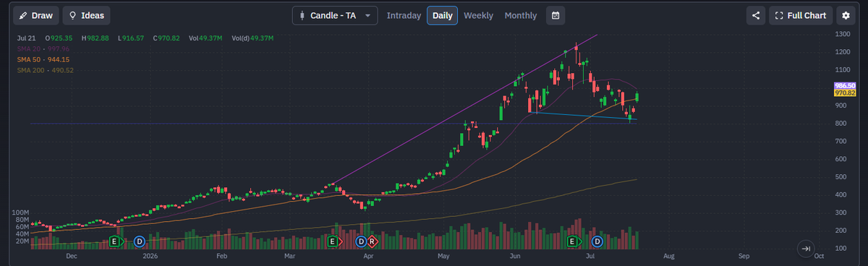This screenshot has height=266, width=868.
Task: Select the Daily timeframe tab
Action: 442,15
